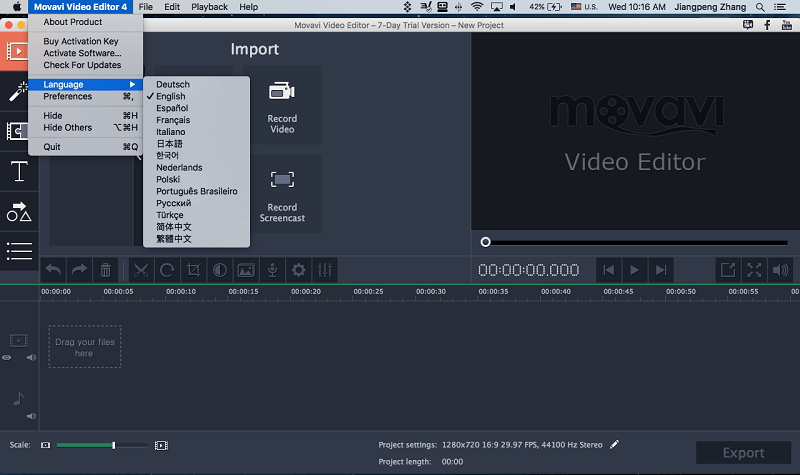
Task: Click the Undo arrow button
Action: tap(53, 270)
